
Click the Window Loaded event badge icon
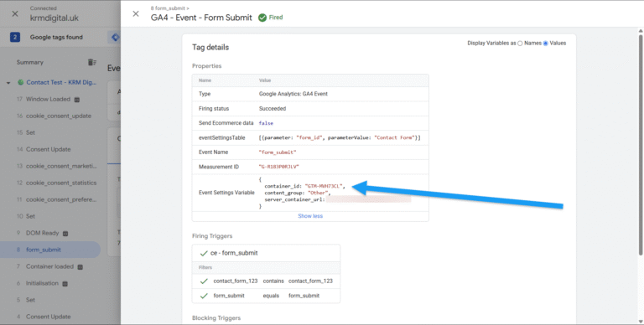pyautogui.click(x=77, y=100)
